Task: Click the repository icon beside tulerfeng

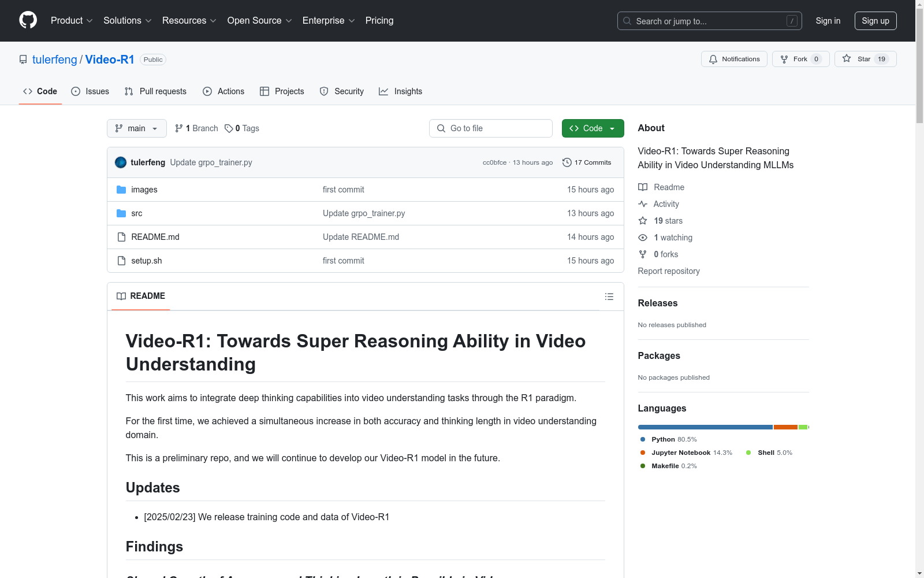Action: coord(23,60)
